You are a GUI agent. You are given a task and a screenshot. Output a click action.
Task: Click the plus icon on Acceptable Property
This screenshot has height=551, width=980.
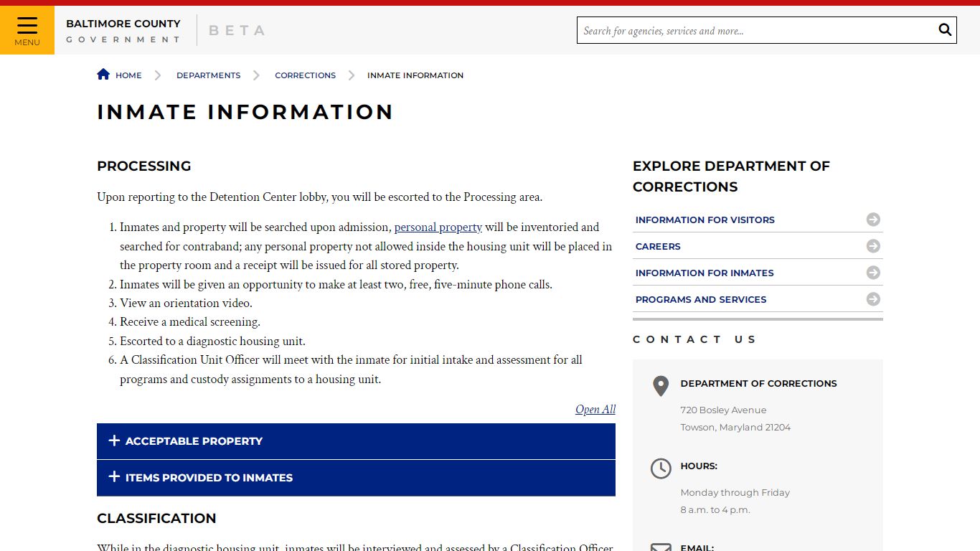(114, 441)
